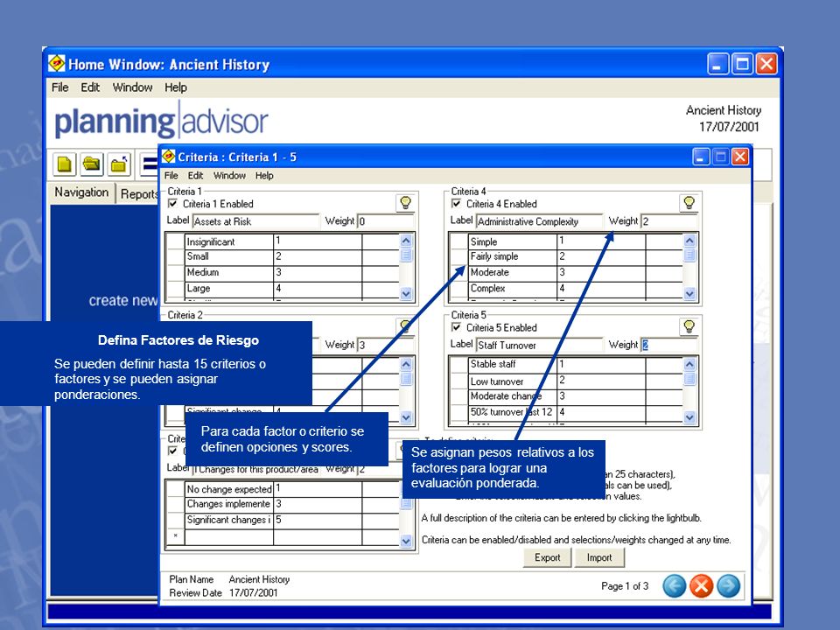This screenshot has height=630, width=840.
Task: Edit Criteria 4 Weight field
Action: (x=669, y=221)
